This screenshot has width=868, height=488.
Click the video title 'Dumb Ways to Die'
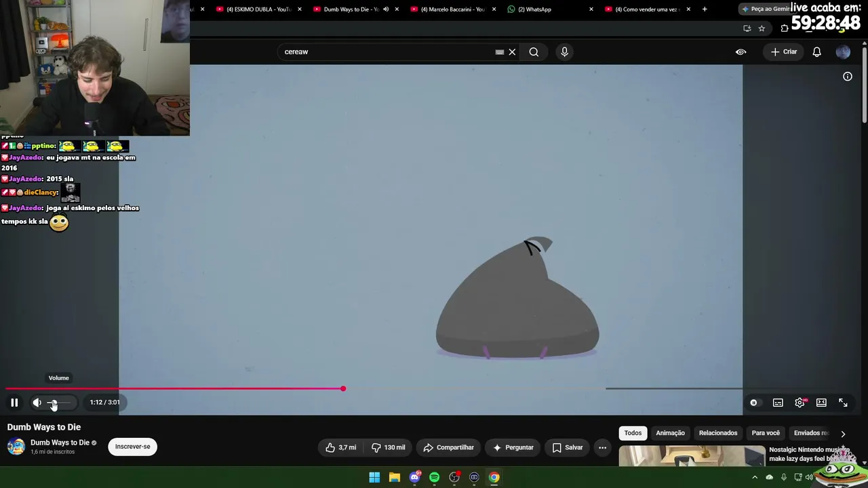click(x=44, y=427)
